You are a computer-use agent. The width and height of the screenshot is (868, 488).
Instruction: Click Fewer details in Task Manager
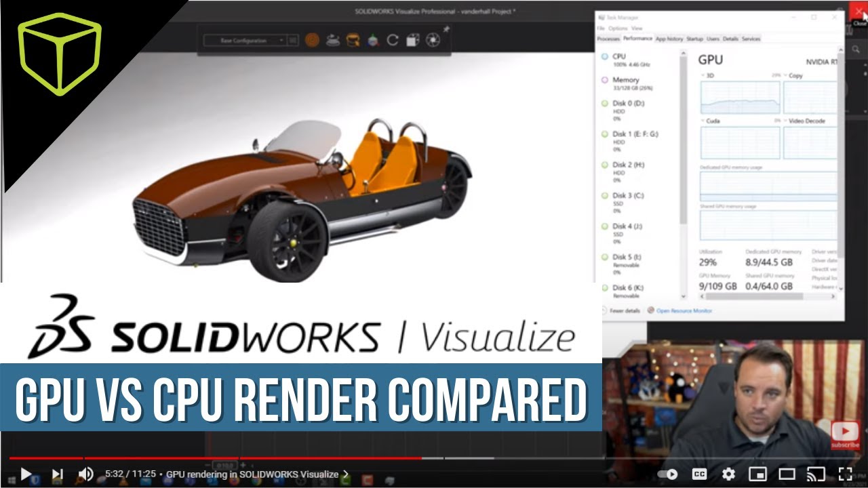pyautogui.click(x=625, y=310)
